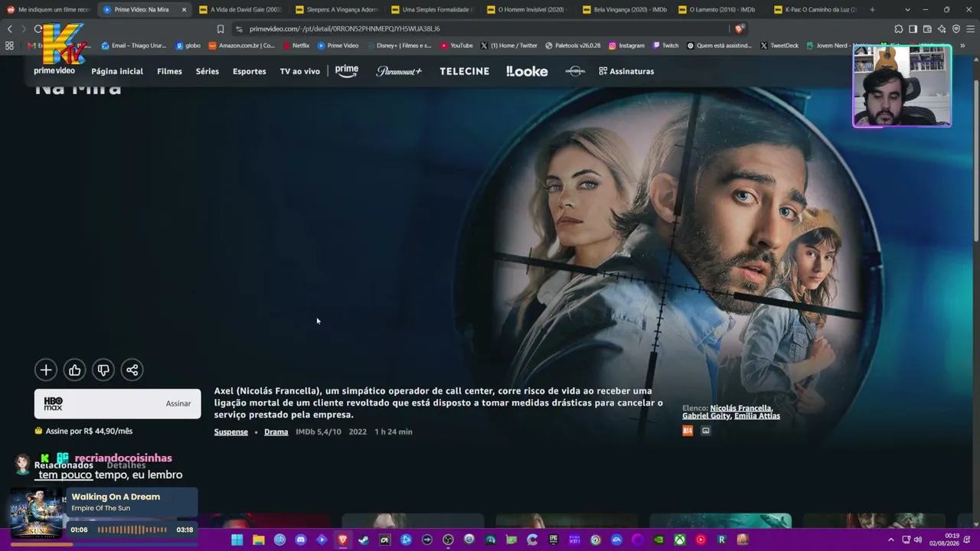This screenshot has height=551, width=980.
Task: Switch to 'Sleepers: A Vingança Adormecida' browser tab
Action: [x=335, y=10]
